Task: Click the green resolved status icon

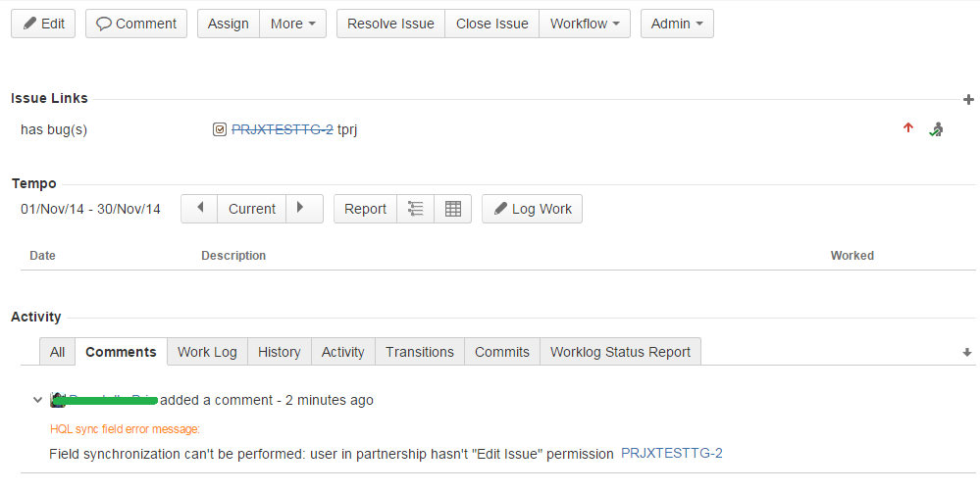Action: 936,129
